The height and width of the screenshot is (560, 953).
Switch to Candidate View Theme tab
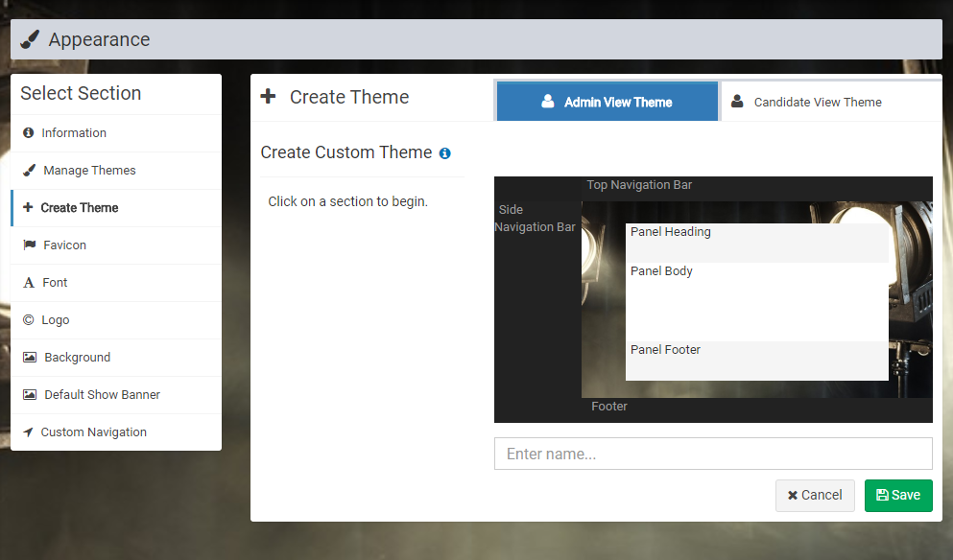pos(831,102)
